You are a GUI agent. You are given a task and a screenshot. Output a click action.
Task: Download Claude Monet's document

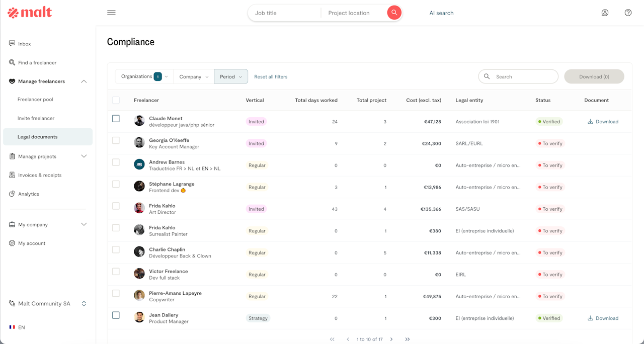pyautogui.click(x=603, y=122)
